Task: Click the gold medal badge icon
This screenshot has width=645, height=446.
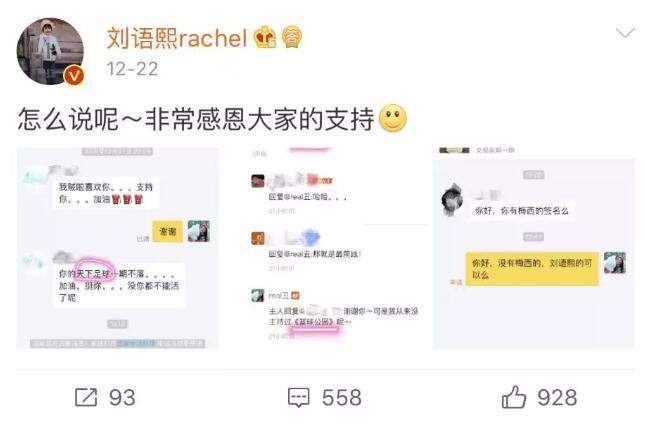Action: point(292,37)
